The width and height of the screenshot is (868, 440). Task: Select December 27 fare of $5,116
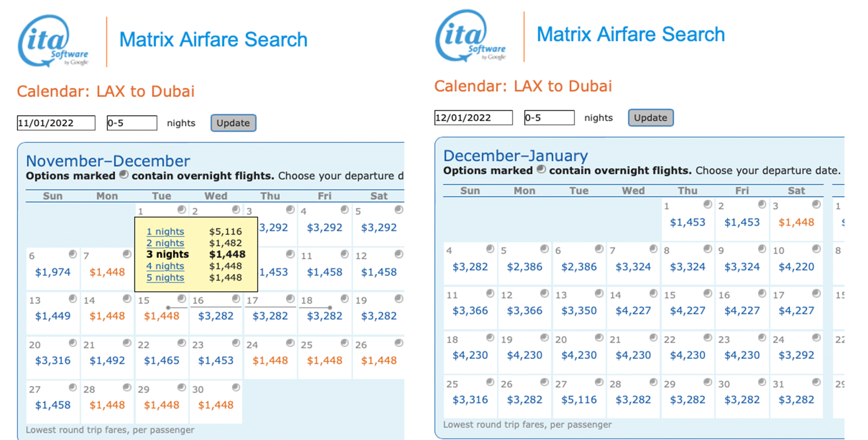(579, 400)
